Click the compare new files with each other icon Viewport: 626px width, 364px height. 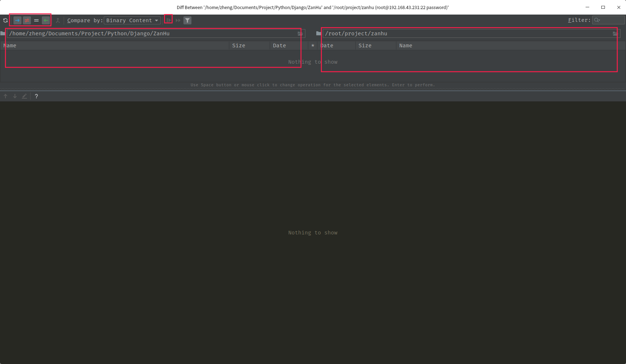[x=58, y=20]
